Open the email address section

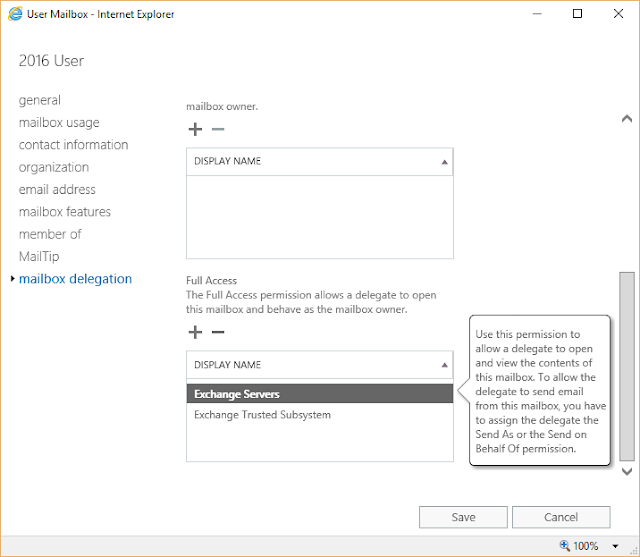point(57,189)
